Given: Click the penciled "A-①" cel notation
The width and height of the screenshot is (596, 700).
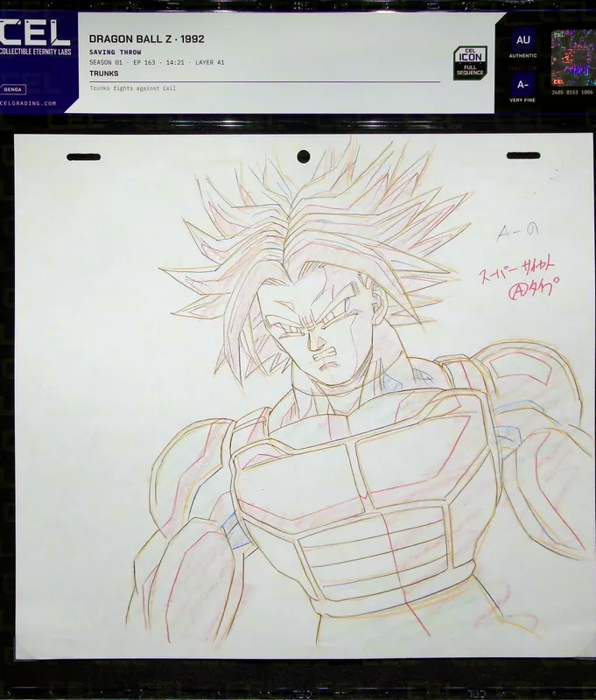Looking at the screenshot, I should coord(518,232).
